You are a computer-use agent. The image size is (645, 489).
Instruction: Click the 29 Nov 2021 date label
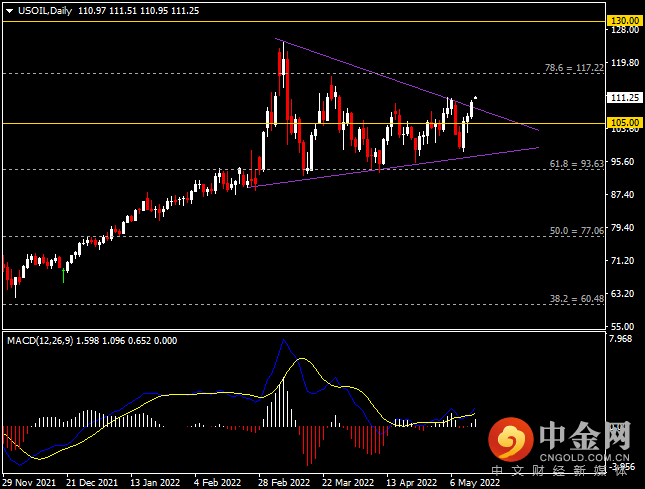pyautogui.click(x=28, y=479)
